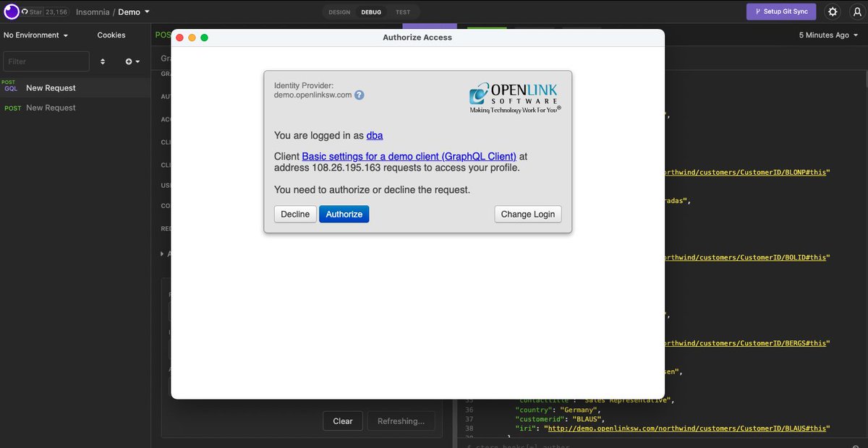The image size is (868, 448).
Task: Open the BLAUS customer IRI link
Action: 687,428
